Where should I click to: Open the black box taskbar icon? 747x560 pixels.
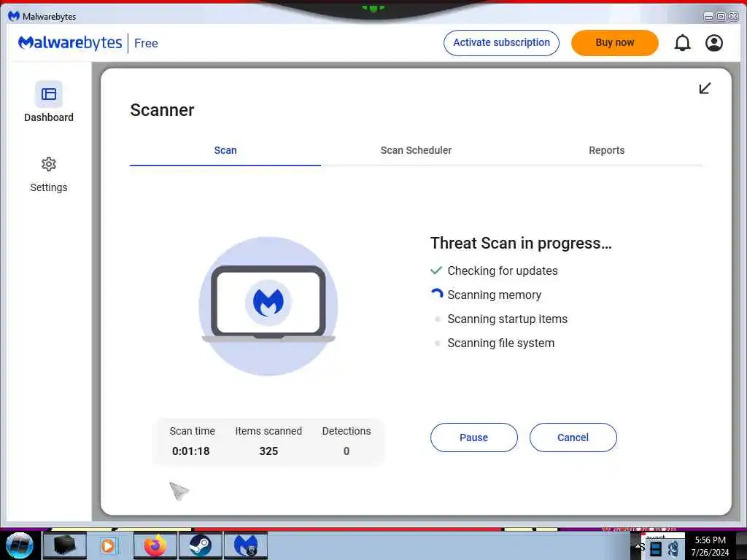coord(64,545)
